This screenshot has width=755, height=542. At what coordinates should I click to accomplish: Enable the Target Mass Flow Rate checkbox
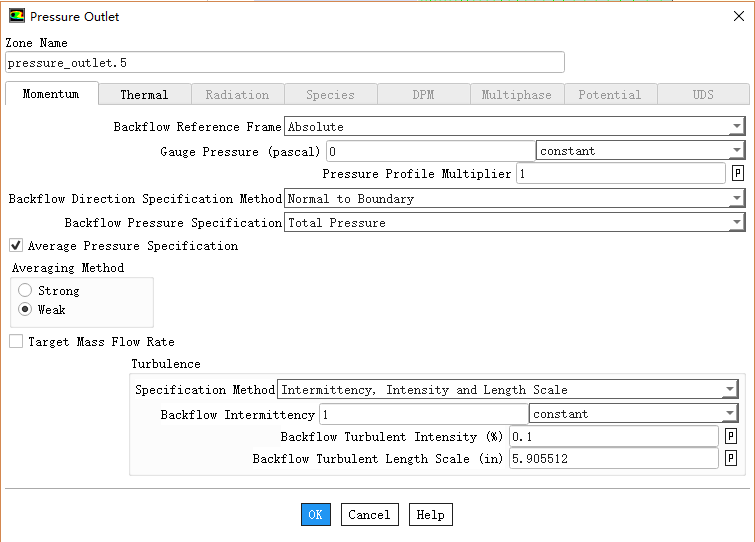coord(16,342)
